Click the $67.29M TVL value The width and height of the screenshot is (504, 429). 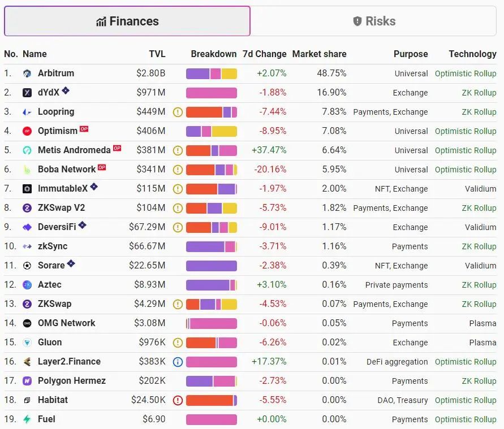tap(147, 227)
